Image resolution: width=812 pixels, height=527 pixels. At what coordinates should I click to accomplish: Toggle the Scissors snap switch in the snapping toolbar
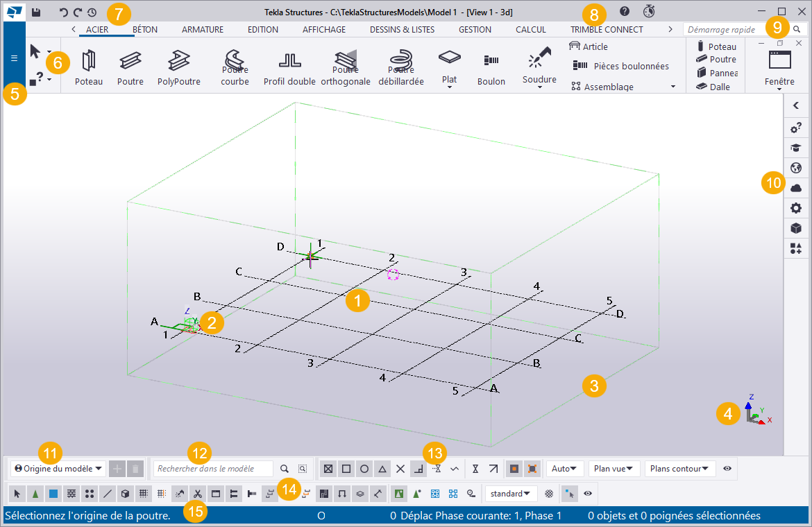click(x=198, y=493)
